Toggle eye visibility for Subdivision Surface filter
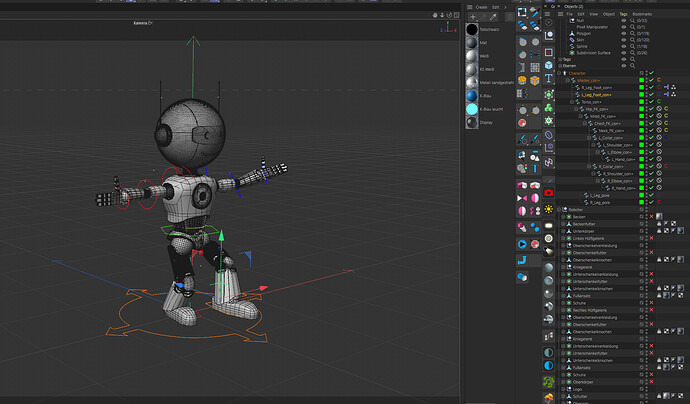The height and width of the screenshot is (404, 690). coord(624,52)
